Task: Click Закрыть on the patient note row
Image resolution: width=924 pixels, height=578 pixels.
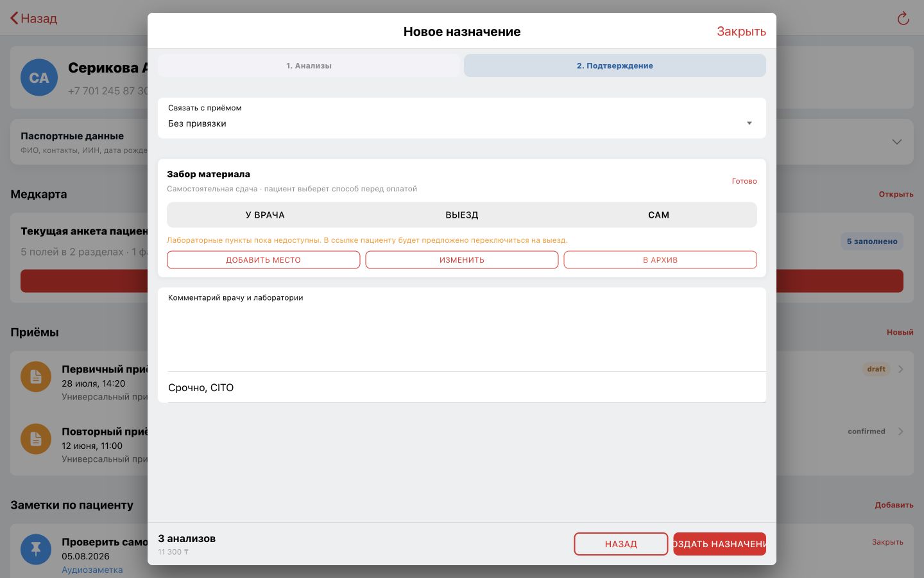Action: (x=887, y=542)
